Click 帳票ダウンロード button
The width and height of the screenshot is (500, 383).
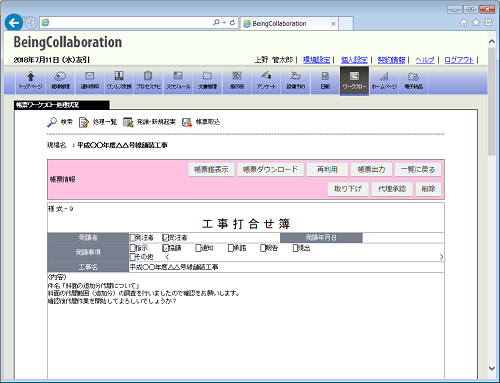pos(271,170)
